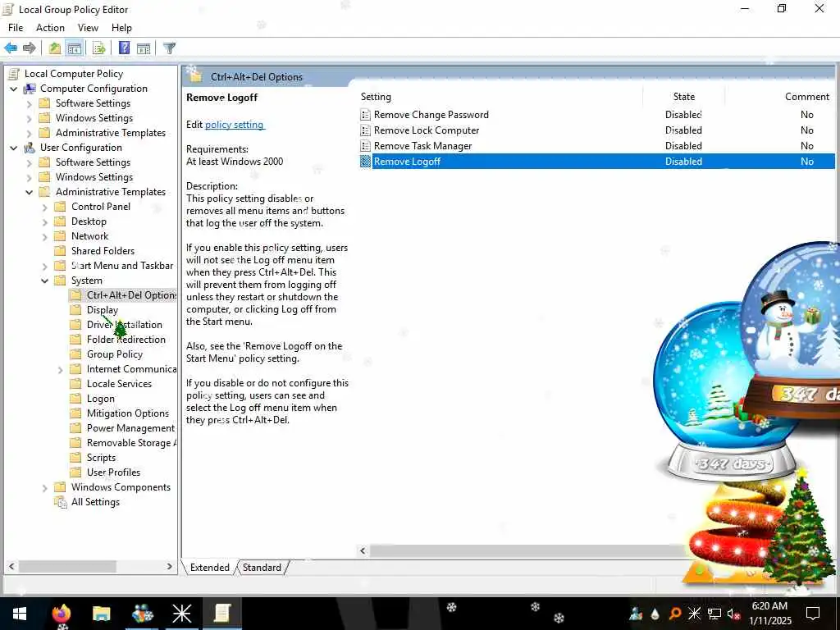Select the Logon tree item
840x630 pixels.
coord(101,399)
